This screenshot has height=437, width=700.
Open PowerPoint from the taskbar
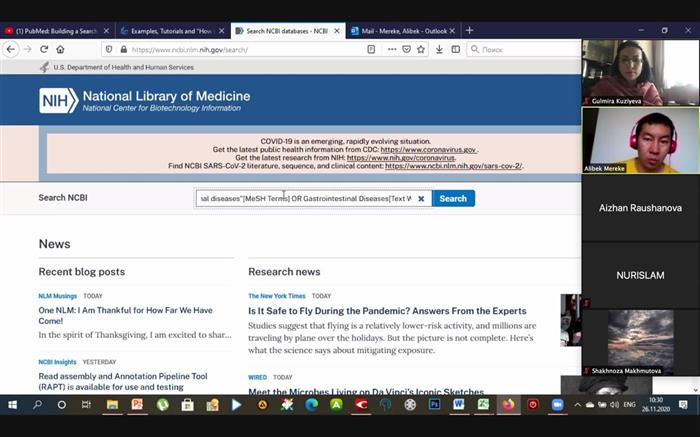click(x=137, y=405)
